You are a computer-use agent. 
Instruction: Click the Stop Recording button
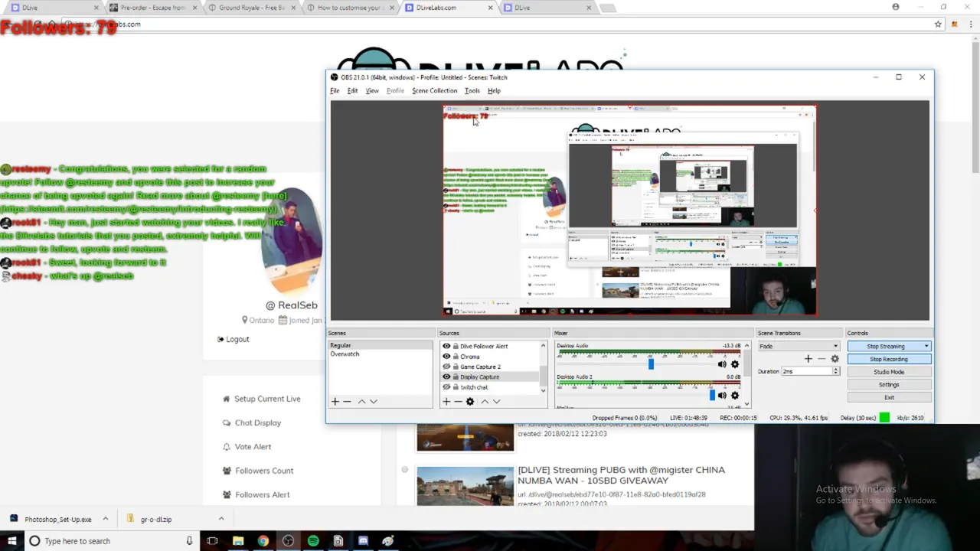pyautogui.click(x=888, y=359)
